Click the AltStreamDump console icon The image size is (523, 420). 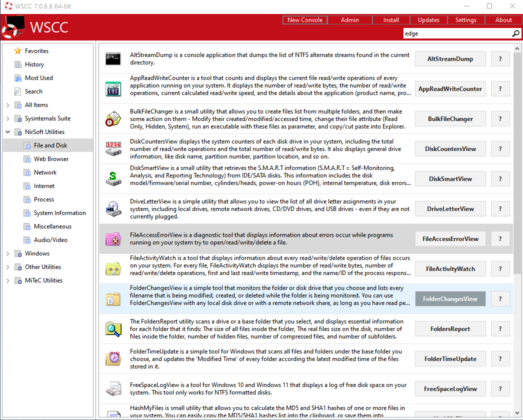click(x=113, y=58)
